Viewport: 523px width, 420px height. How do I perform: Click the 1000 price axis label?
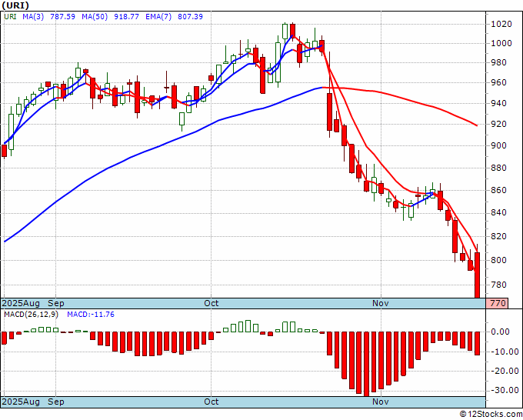501,43
